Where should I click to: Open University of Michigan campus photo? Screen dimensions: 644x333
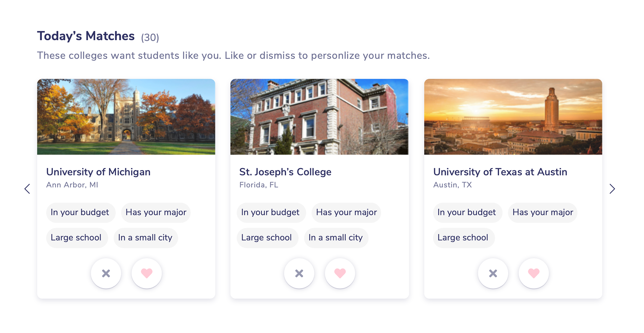coord(126,117)
